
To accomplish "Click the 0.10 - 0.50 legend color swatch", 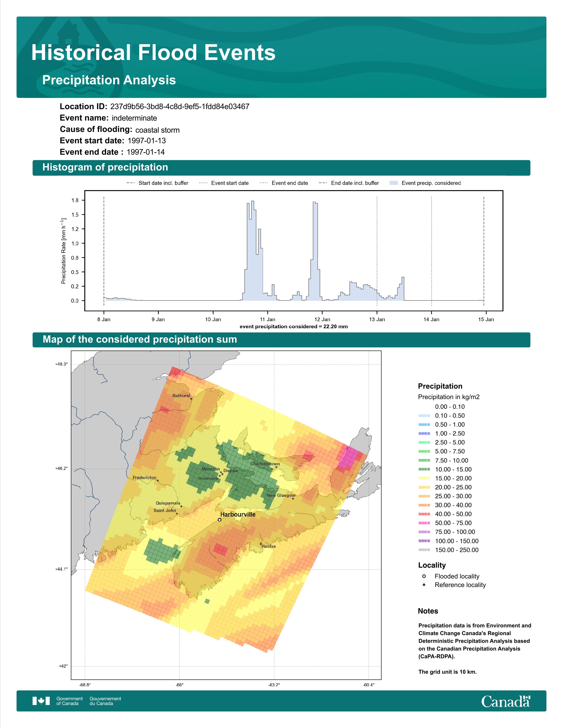I will [424, 416].
